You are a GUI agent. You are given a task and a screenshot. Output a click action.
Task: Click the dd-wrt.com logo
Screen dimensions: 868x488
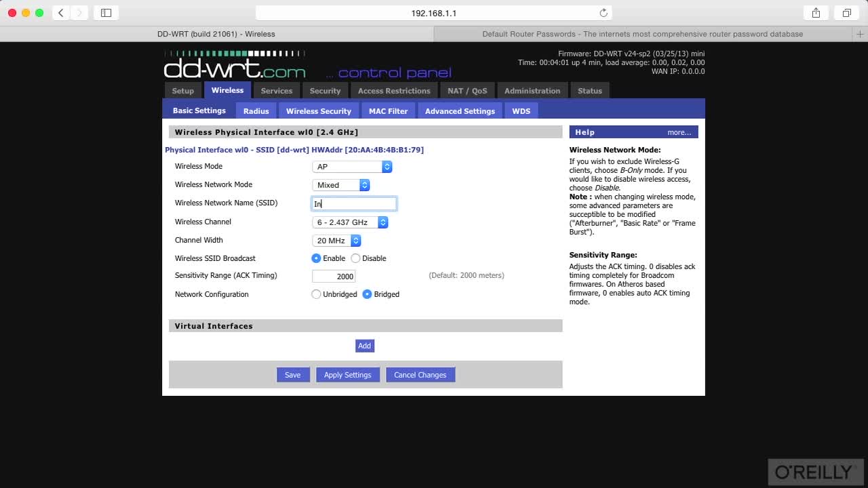pos(235,66)
